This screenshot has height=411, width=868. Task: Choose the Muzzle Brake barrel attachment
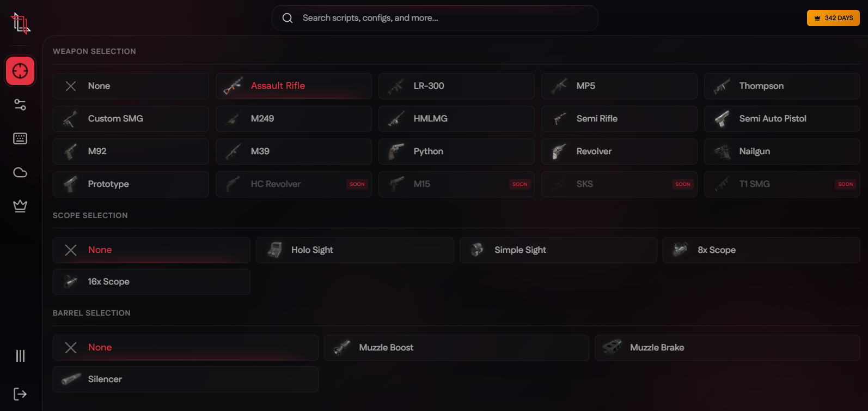[x=727, y=348]
